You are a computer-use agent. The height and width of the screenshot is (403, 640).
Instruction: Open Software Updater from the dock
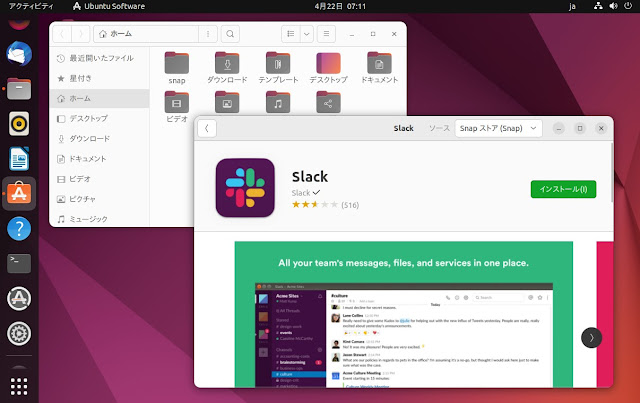pos(19,298)
